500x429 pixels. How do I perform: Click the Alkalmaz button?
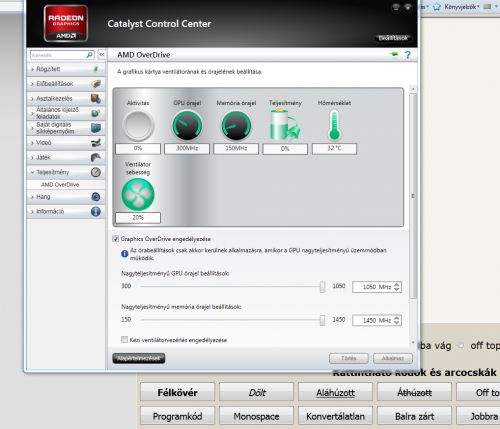(x=393, y=358)
